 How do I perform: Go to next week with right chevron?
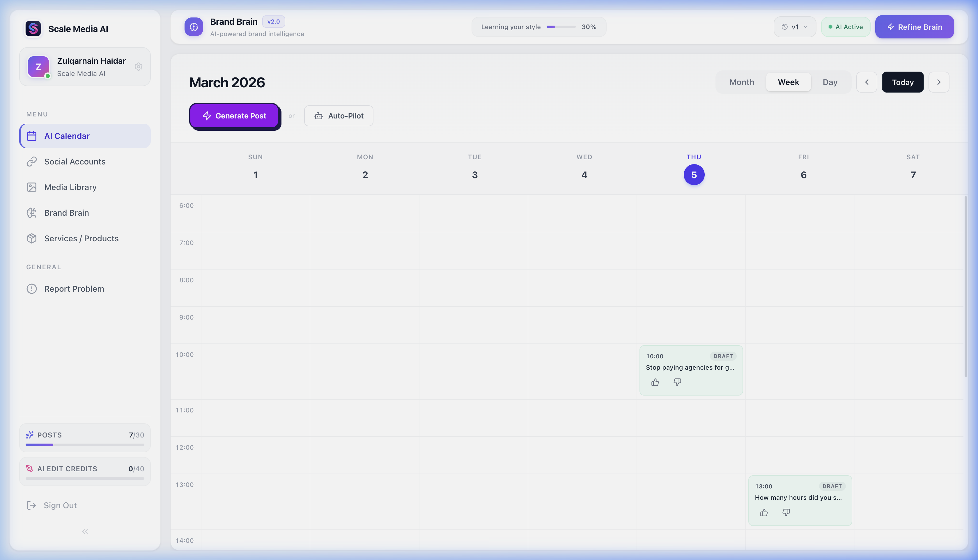939,82
